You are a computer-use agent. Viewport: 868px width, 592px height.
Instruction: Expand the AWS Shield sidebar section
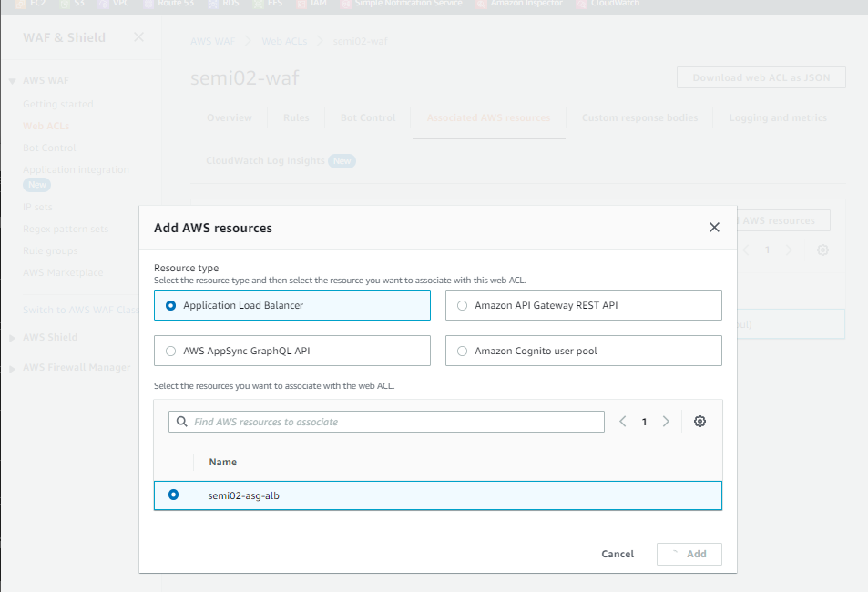[x=12, y=338]
